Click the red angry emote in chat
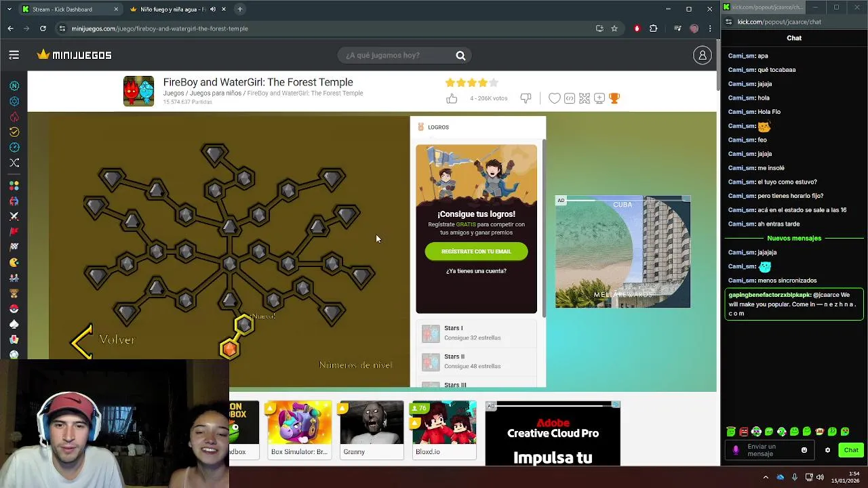Image resolution: width=868 pixels, height=488 pixels. point(744,432)
